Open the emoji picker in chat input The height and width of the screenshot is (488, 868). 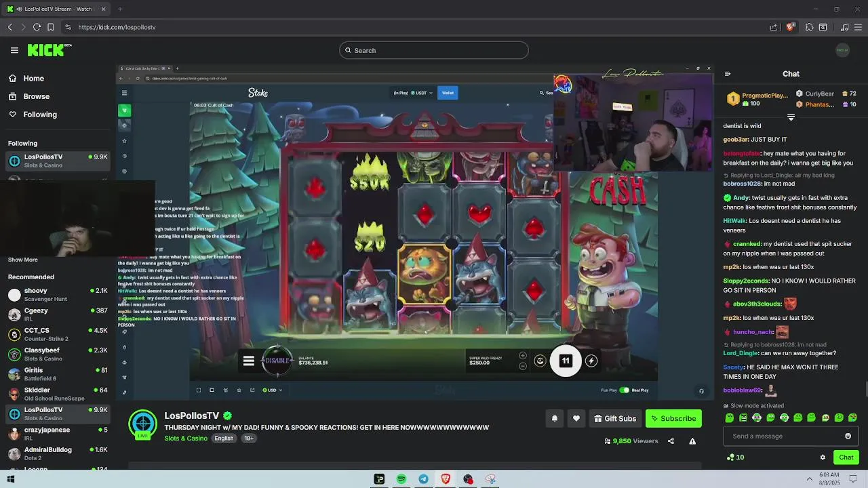[x=848, y=436]
